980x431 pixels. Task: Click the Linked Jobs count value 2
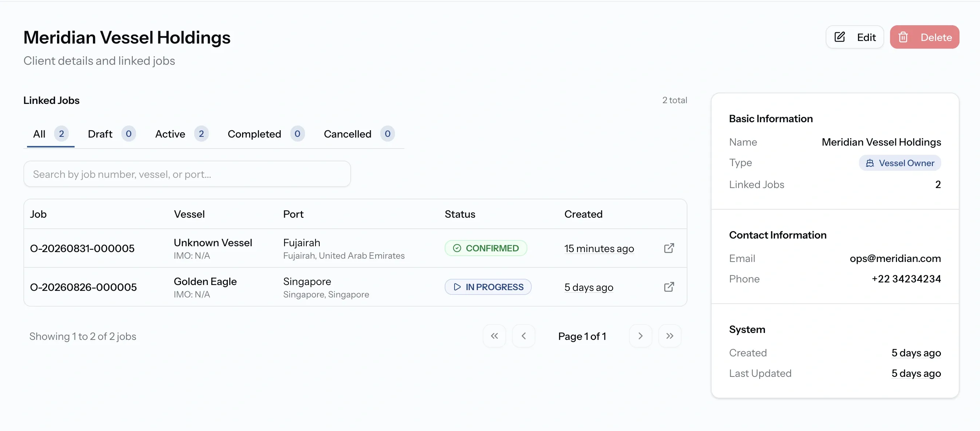click(x=938, y=185)
